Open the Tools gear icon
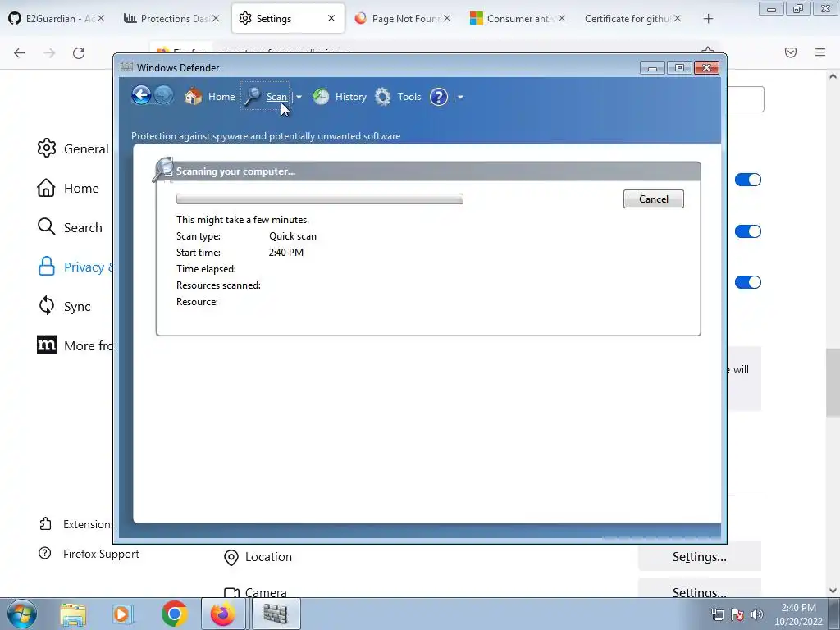The width and height of the screenshot is (840, 630). tap(382, 97)
